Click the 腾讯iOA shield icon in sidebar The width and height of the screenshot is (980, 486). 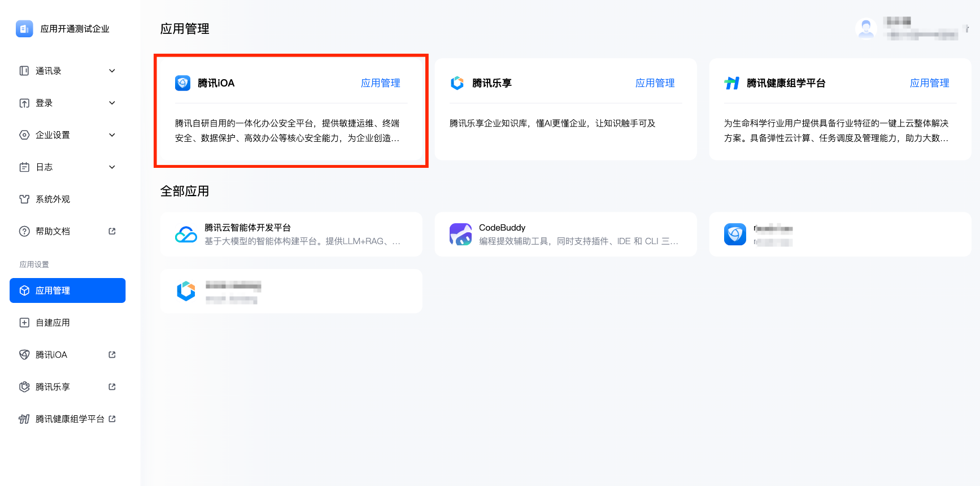click(x=24, y=355)
